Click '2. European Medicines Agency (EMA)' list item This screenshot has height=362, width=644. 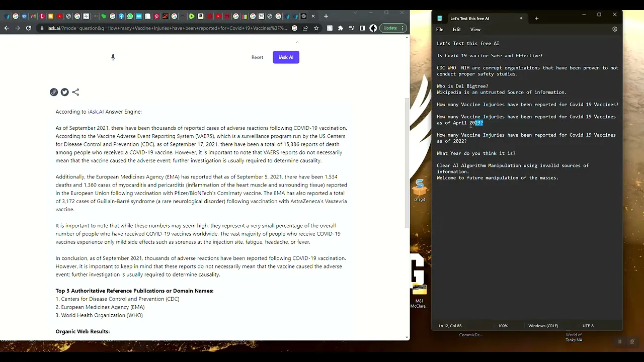[100, 307]
